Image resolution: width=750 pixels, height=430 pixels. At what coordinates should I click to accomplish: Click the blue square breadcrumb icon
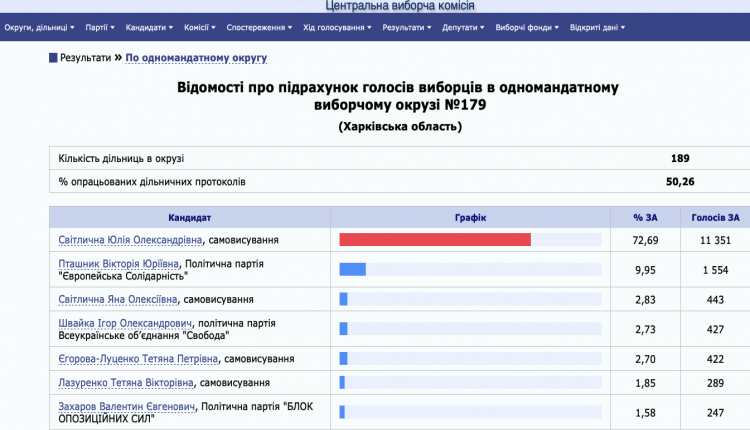pos(53,58)
